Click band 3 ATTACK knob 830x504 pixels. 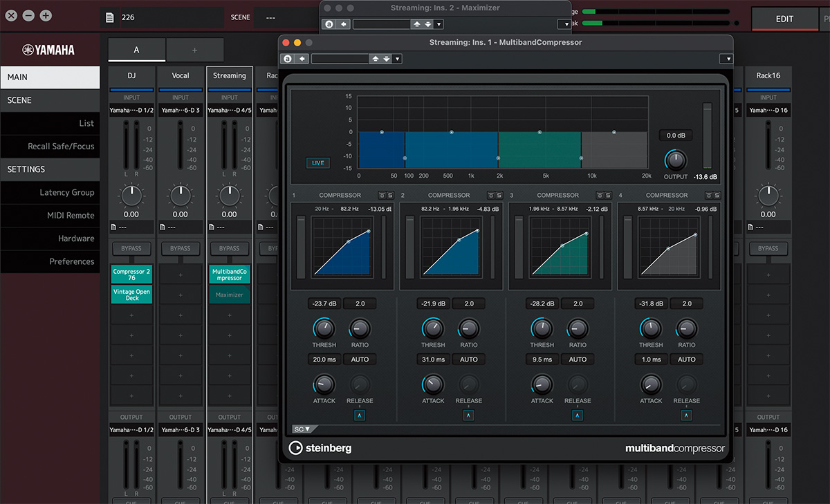pos(542,384)
